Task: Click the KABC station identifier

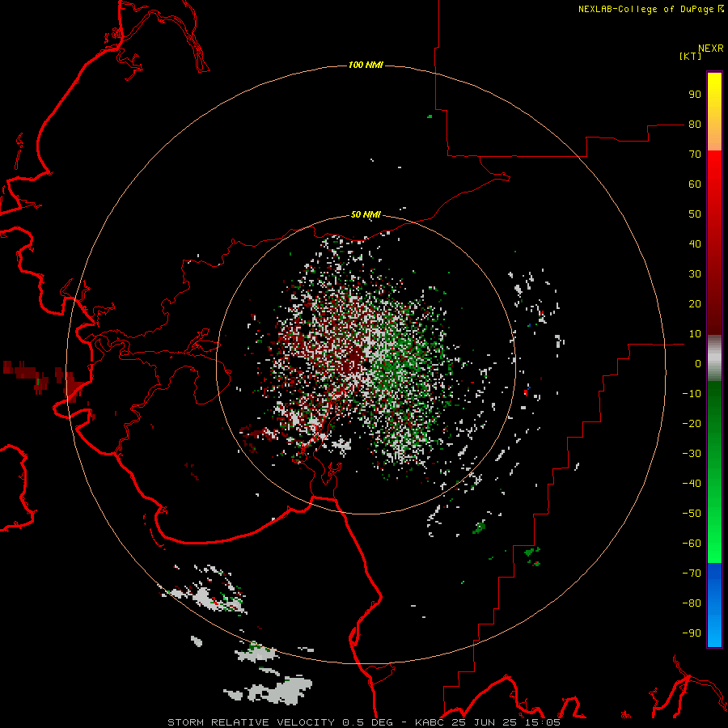Action: (430, 722)
